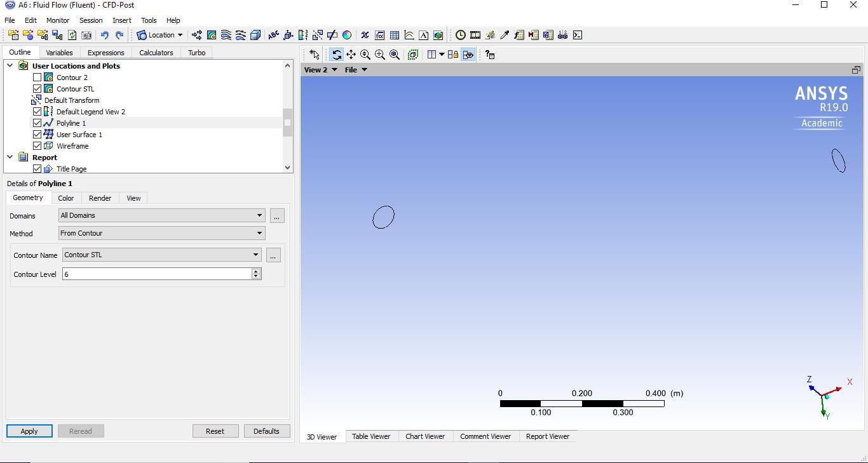
Task: Insert a Chart from toolbar
Action: pos(409,35)
